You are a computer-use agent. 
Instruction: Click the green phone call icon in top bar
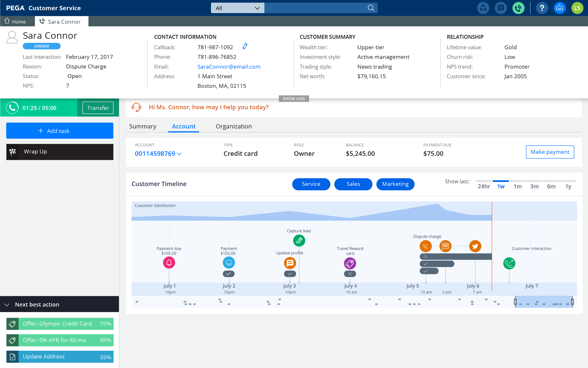518,8
